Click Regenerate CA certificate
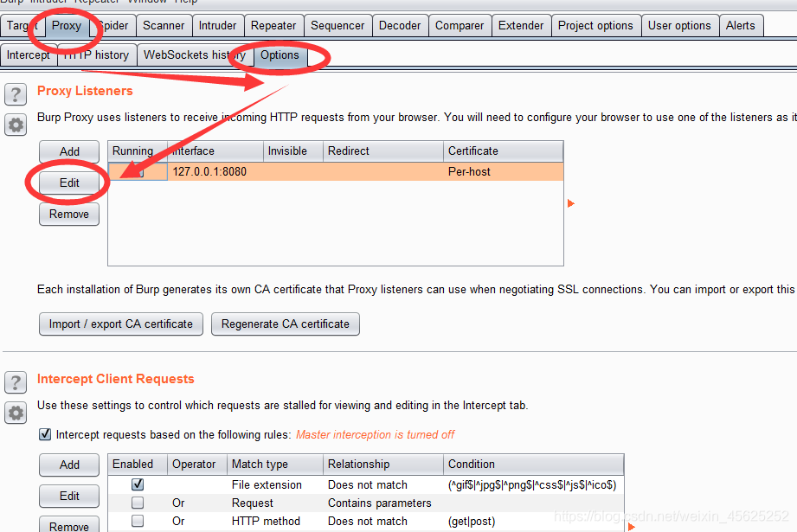Image resolution: width=797 pixels, height=532 pixels. (286, 324)
